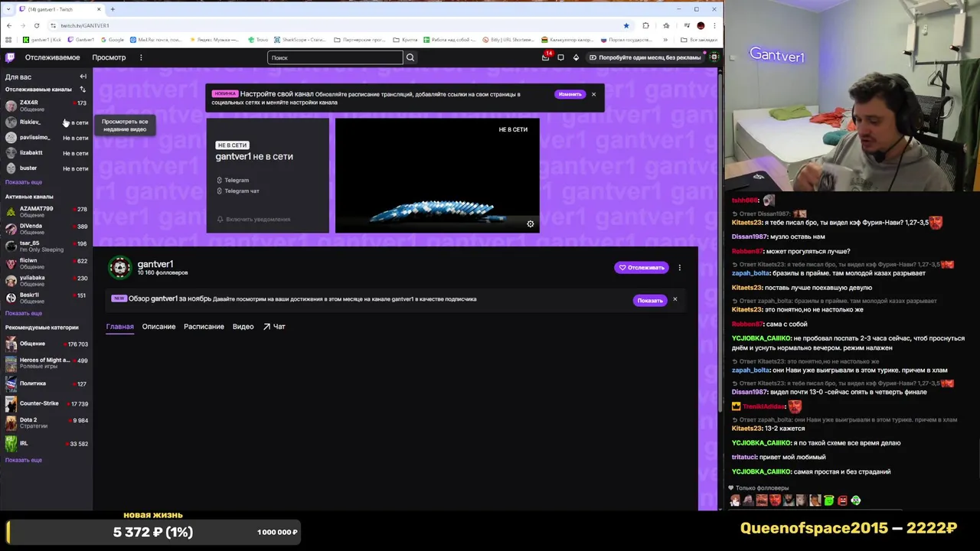Expand followed channels with Показать еще
Image resolution: width=980 pixels, height=551 pixels.
pos(24,182)
